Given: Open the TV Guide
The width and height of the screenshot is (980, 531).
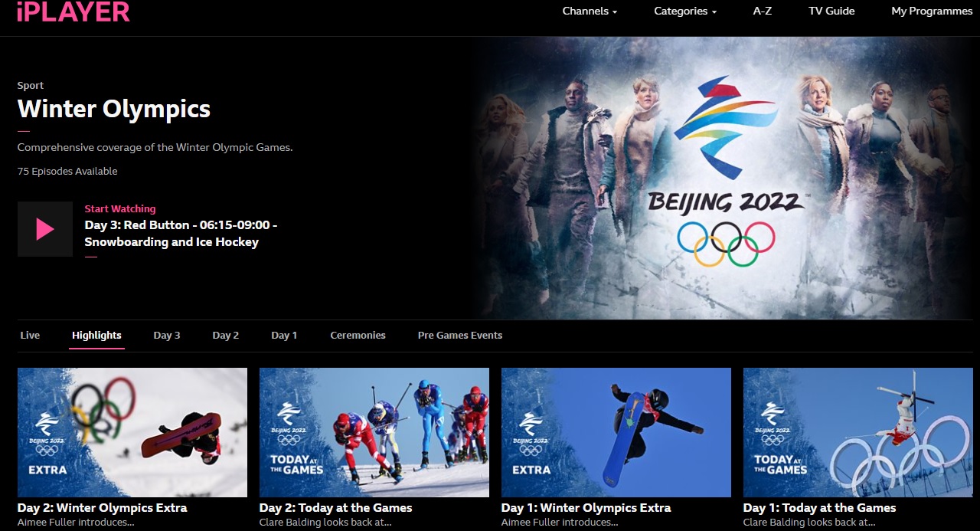Looking at the screenshot, I should (x=831, y=11).
